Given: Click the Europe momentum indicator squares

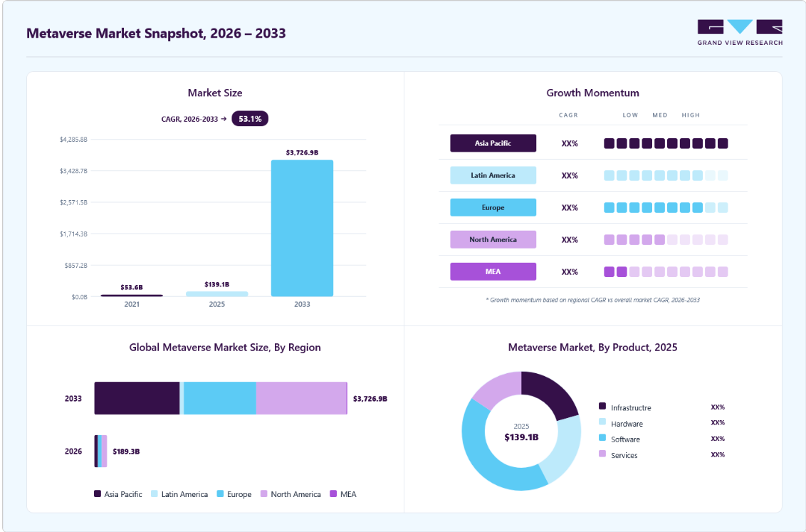Looking at the screenshot, I should click(x=666, y=208).
